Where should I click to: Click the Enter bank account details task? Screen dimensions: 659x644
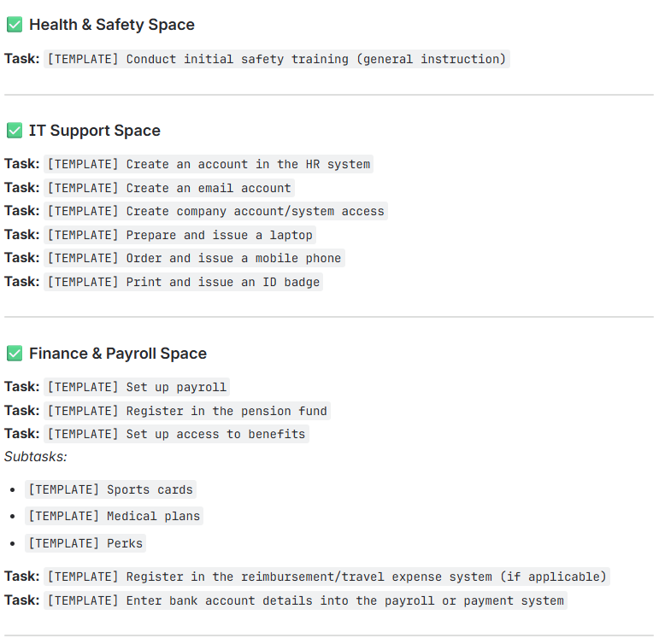point(306,600)
